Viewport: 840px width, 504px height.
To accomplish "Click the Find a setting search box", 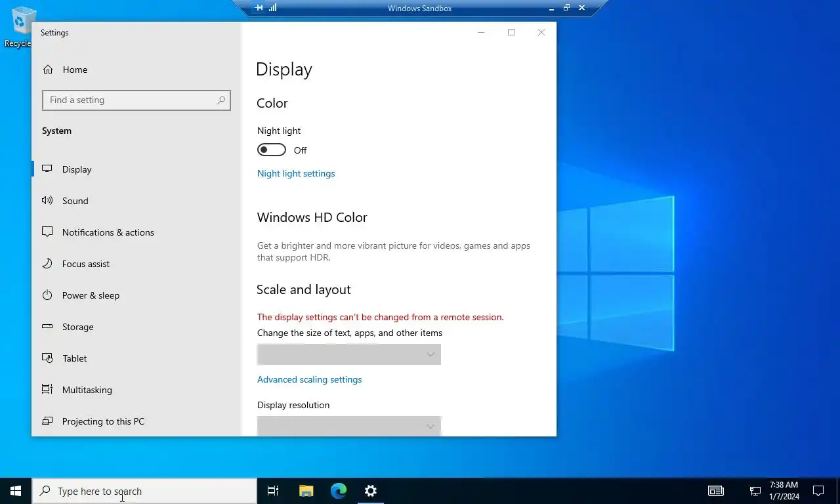I will click(x=136, y=100).
